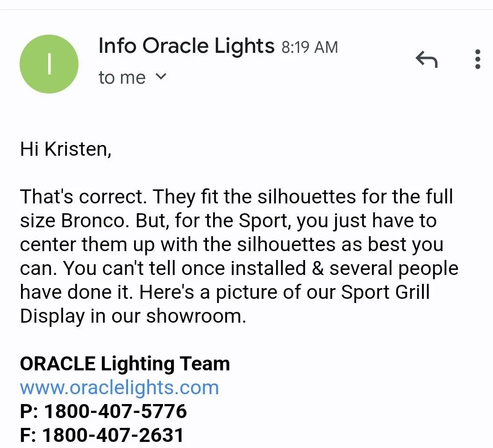Tap the 8:19 AM timestamp
The height and width of the screenshot is (448, 493).
tap(309, 46)
